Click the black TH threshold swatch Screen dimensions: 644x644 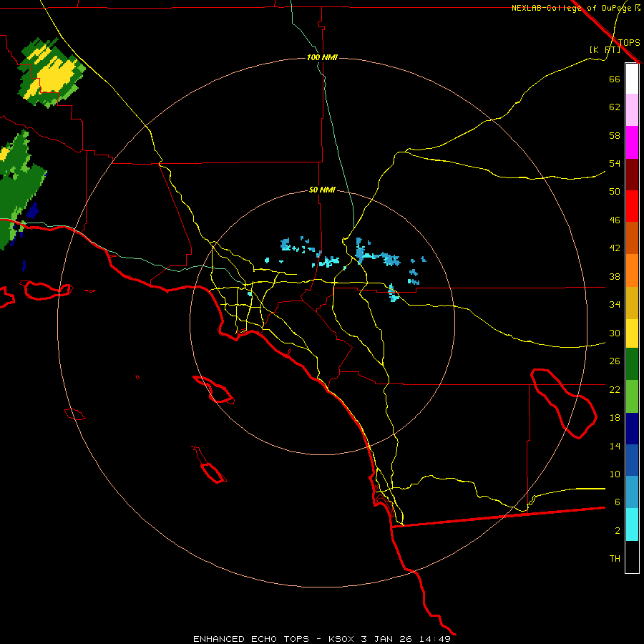[x=632, y=557]
